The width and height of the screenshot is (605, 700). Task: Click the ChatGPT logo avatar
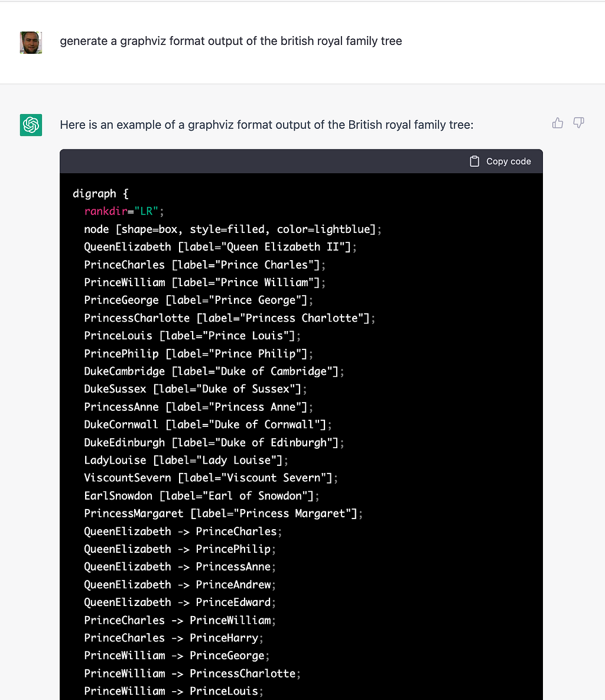coord(31,125)
